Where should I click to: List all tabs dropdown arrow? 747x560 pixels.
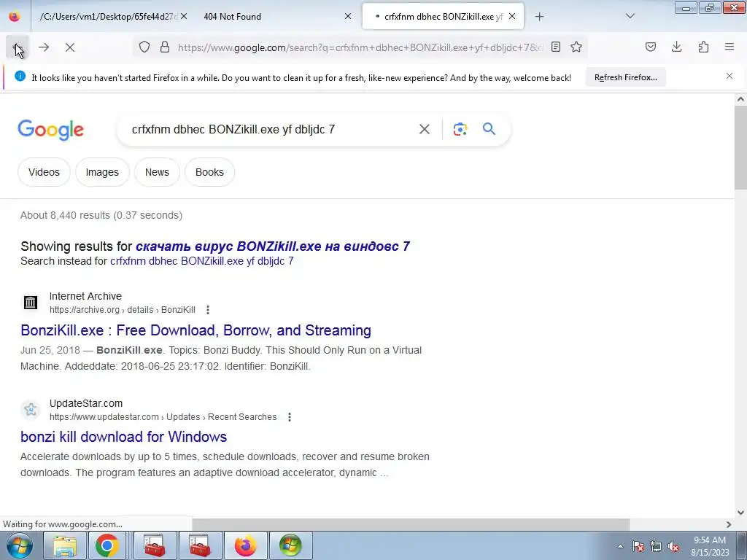630,17
